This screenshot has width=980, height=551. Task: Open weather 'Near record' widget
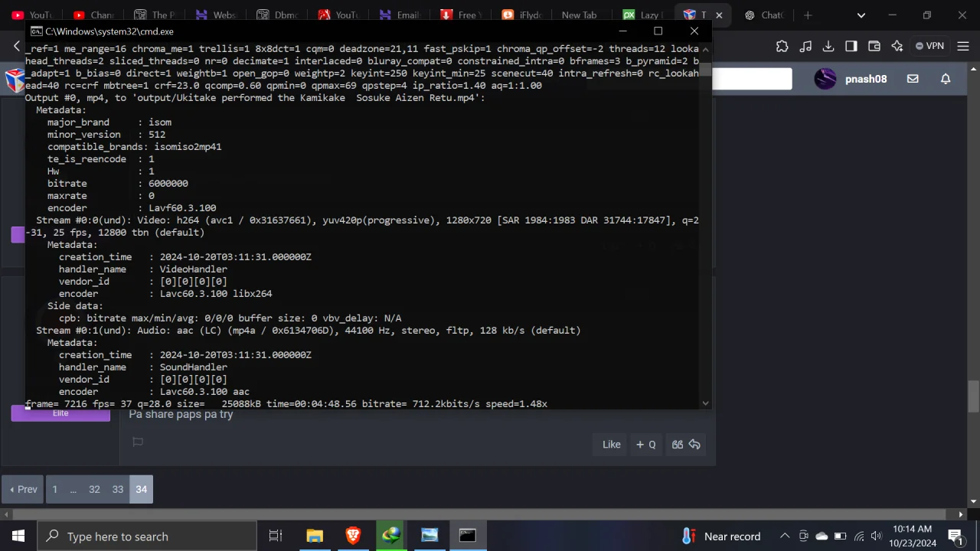[720, 536]
